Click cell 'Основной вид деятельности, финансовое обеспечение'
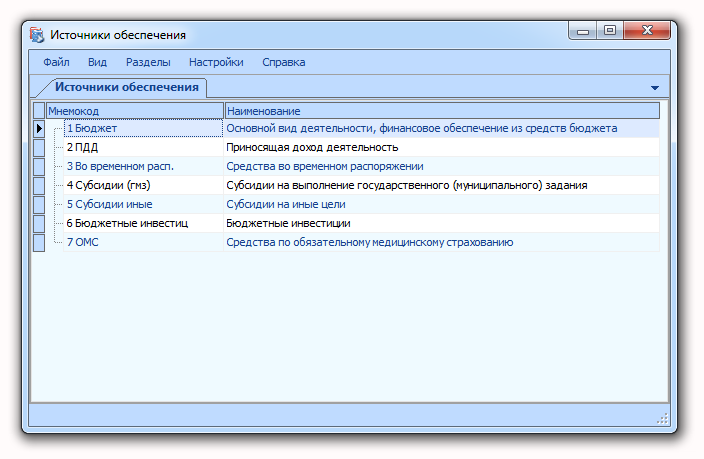This screenshot has width=704, height=459. click(442, 128)
